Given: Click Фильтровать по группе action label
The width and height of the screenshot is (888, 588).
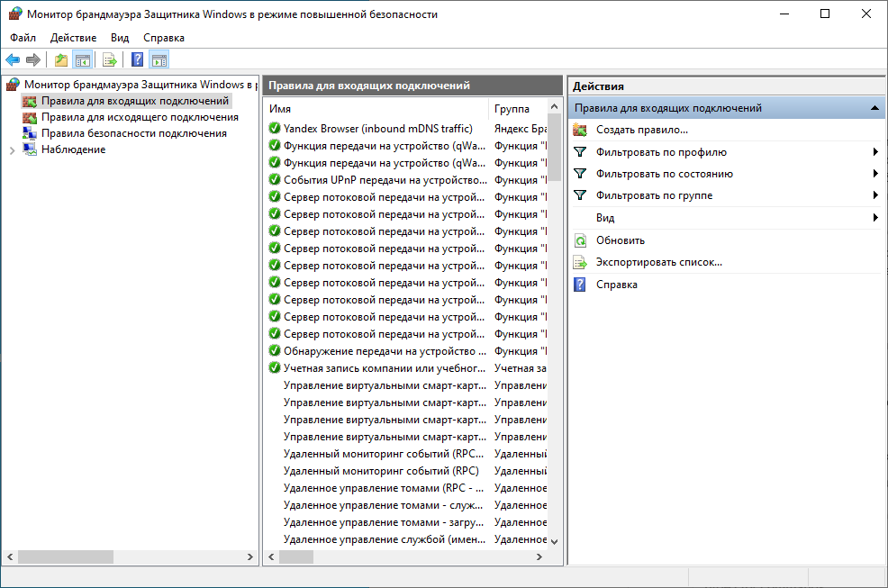Looking at the screenshot, I should [x=654, y=194].
